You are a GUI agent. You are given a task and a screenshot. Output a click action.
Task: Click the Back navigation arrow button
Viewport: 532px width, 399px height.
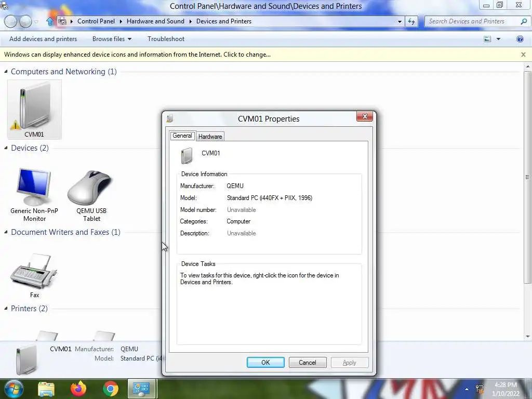pyautogui.click(x=10, y=21)
